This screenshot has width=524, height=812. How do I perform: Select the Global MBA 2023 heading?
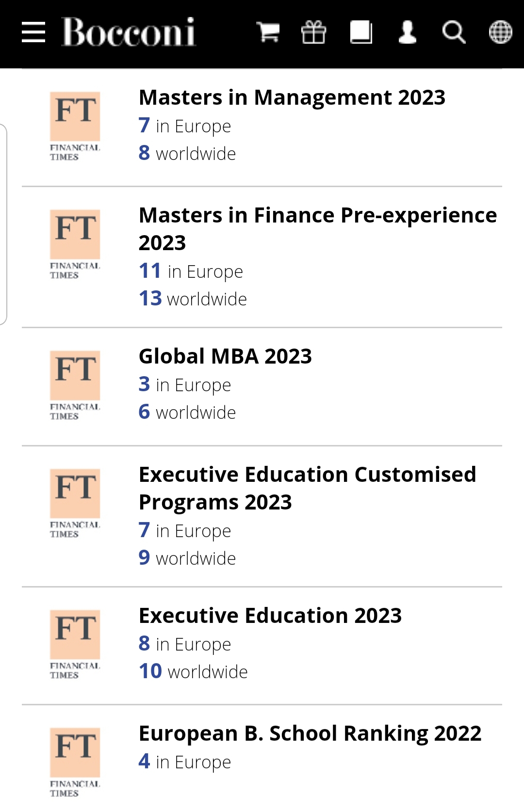tap(225, 356)
